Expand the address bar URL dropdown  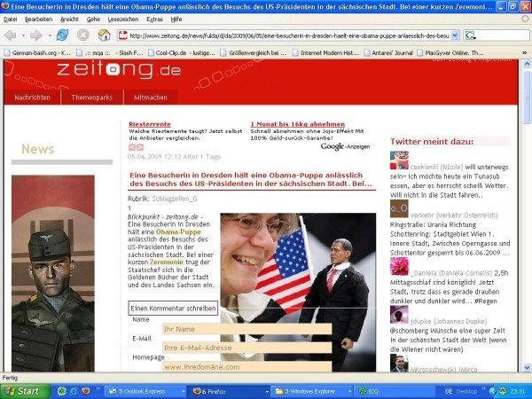pyautogui.click(x=455, y=35)
